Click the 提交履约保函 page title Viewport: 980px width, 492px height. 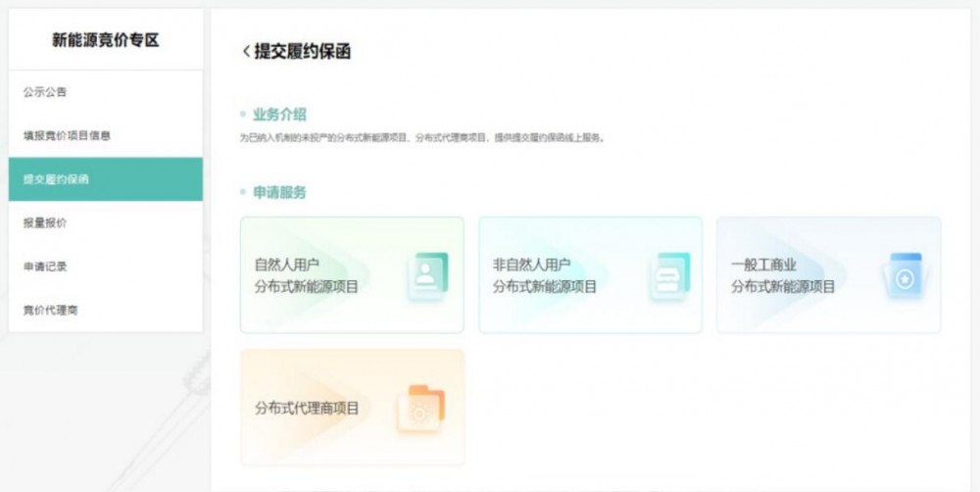pos(303,52)
